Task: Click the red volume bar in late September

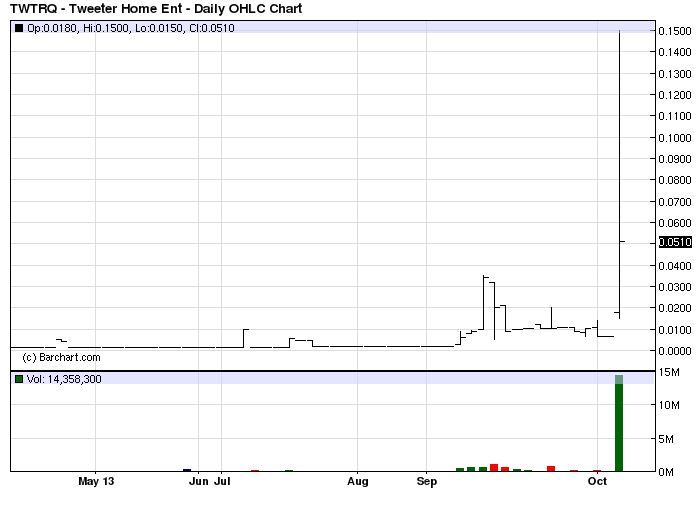Action: [x=551, y=469]
